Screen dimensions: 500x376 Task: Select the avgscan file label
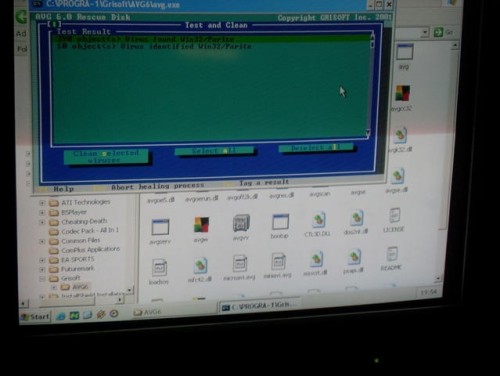[320, 194]
